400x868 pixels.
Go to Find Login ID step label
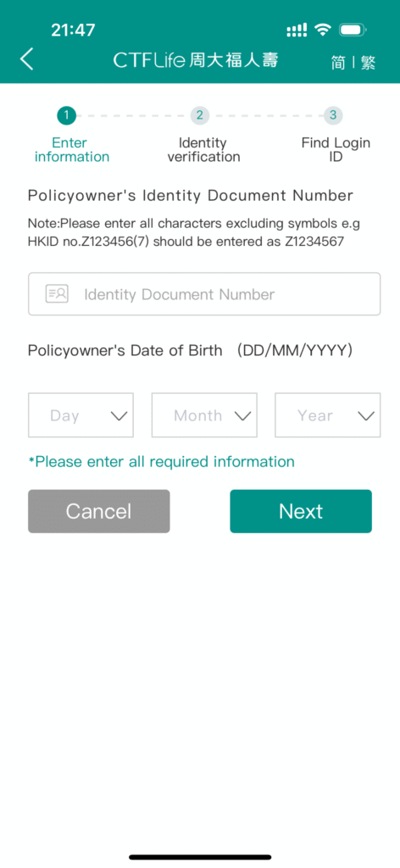point(336,150)
